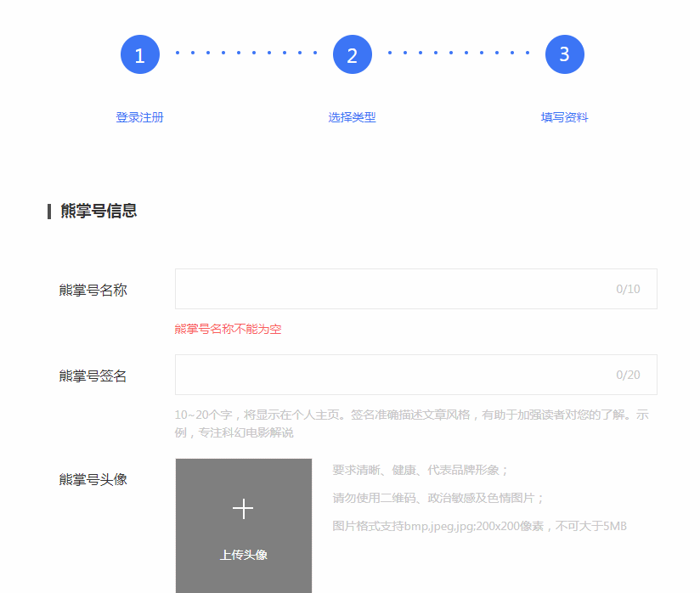Click the 熊掌号签名 field label
Image resolution: width=700 pixels, height=593 pixels.
click(x=93, y=376)
